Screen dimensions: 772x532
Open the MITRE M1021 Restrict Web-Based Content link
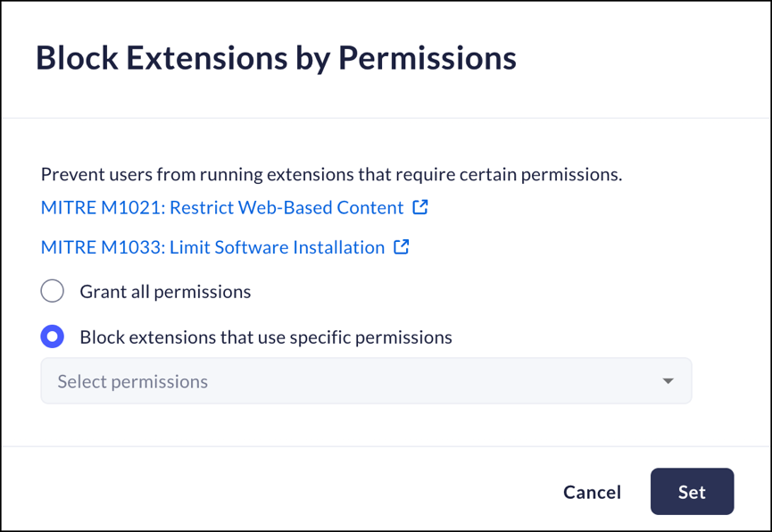(x=222, y=208)
